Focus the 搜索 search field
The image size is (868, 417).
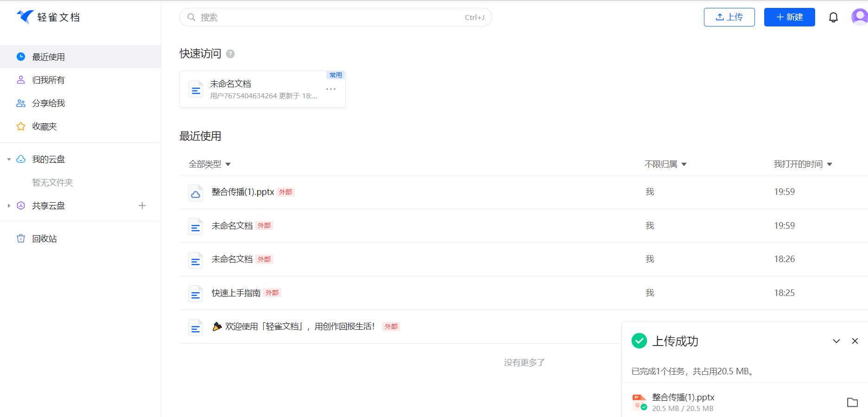336,17
